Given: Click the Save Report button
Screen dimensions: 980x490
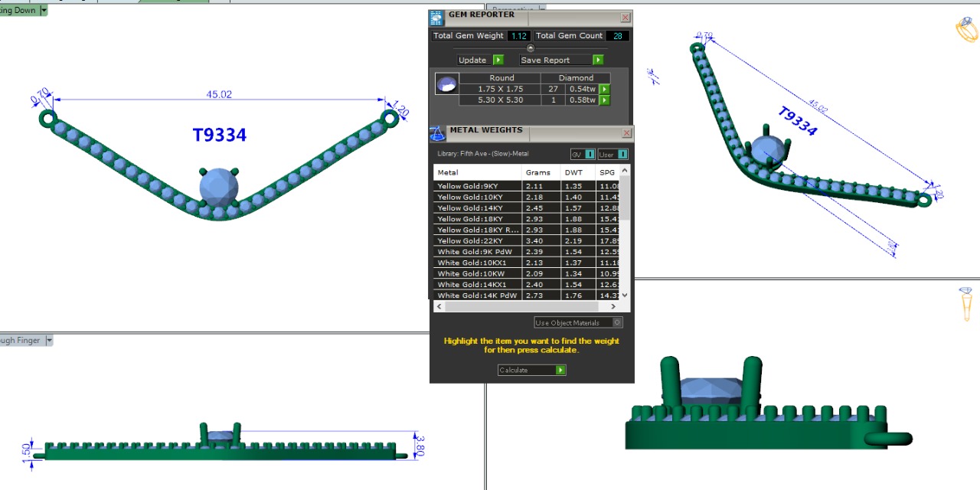Looking at the screenshot, I should [x=561, y=60].
